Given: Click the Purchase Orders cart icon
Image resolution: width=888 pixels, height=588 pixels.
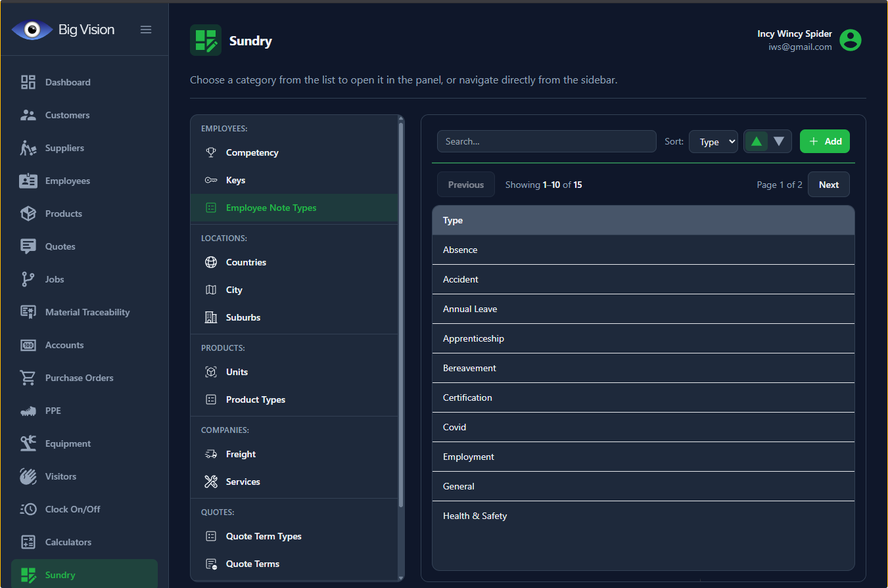Looking at the screenshot, I should [28, 378].
